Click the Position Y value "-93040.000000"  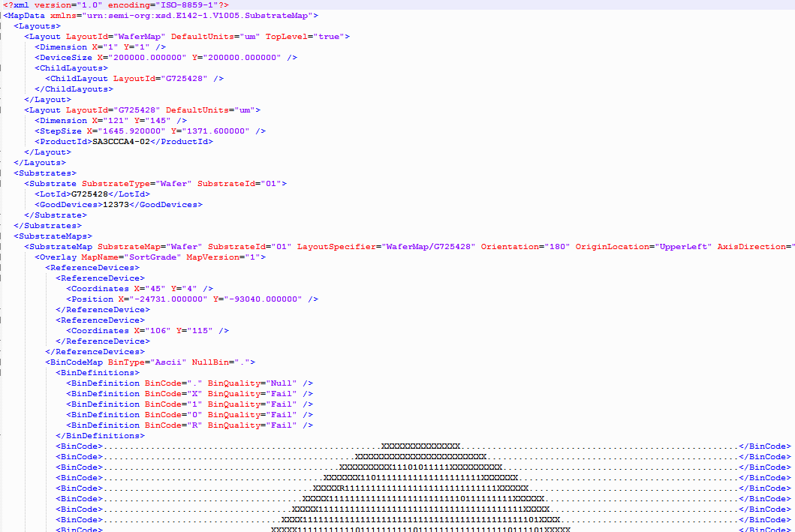[263, 299]
